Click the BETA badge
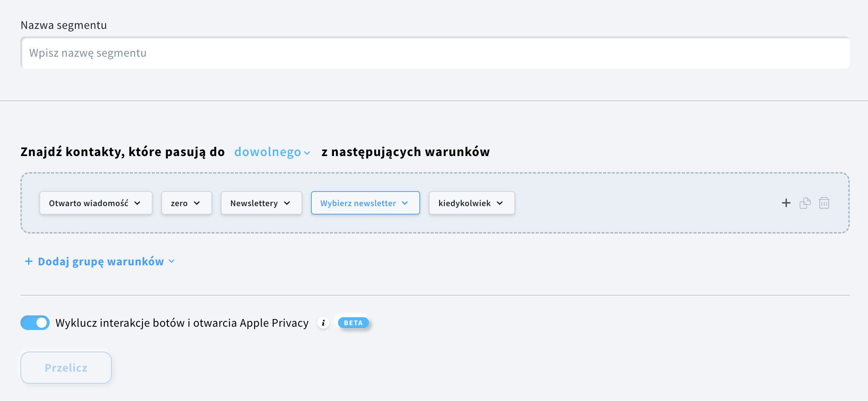Screen dimensions: 868x402 coord(353,323)
